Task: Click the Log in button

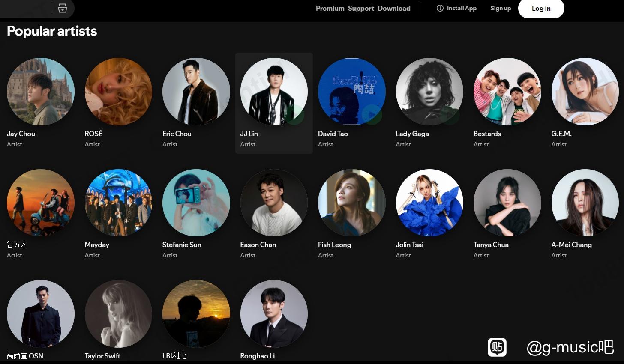Action: pyautogui.click(x=541, y=8)
